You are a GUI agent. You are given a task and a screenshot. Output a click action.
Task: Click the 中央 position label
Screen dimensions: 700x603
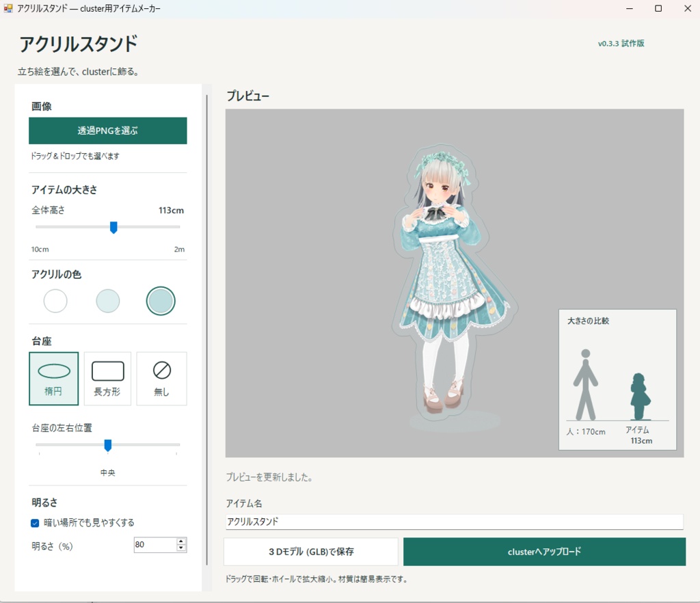point(107,472)
